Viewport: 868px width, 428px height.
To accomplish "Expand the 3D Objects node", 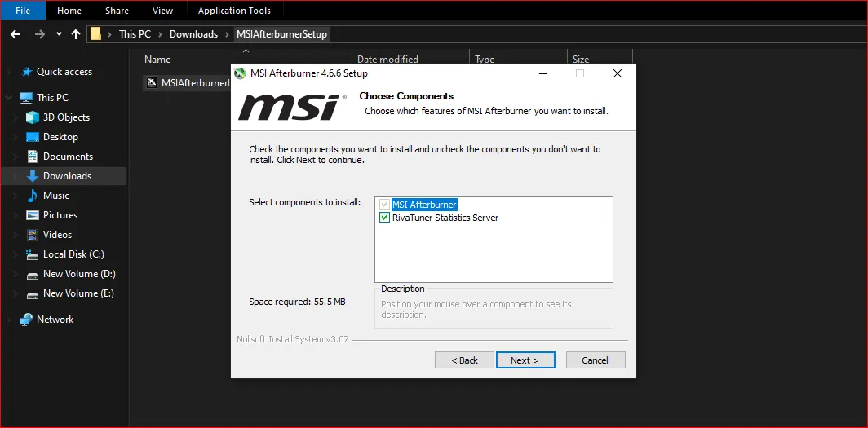I will coord(17,117).
